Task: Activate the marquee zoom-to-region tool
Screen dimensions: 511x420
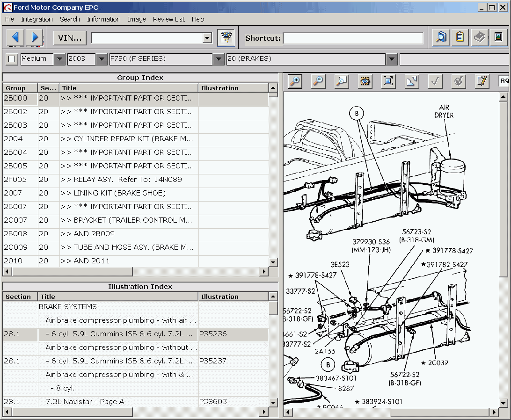Action: pos(342,81)
